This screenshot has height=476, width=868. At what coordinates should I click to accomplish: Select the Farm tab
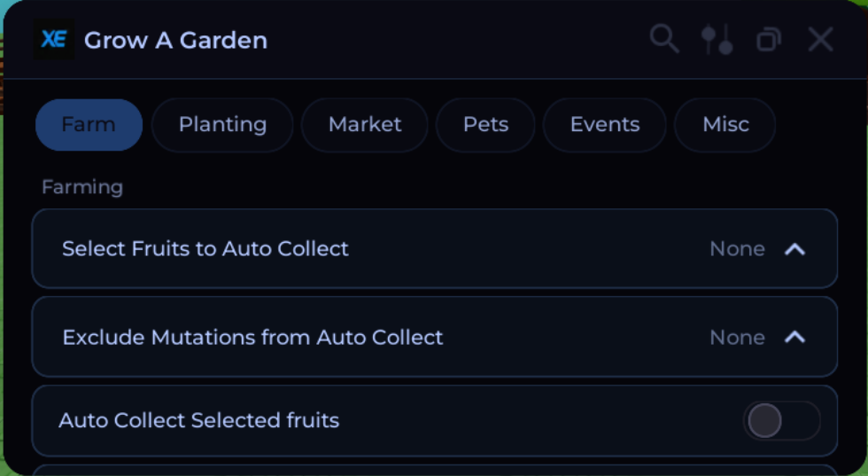[x=89, y=125]
